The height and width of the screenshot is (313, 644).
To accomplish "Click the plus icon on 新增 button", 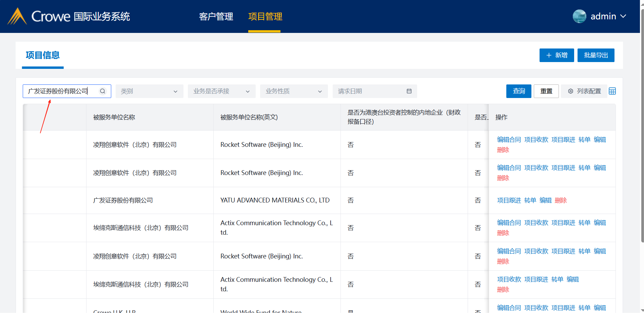I will pyautogui.click(x=549, y=55).
